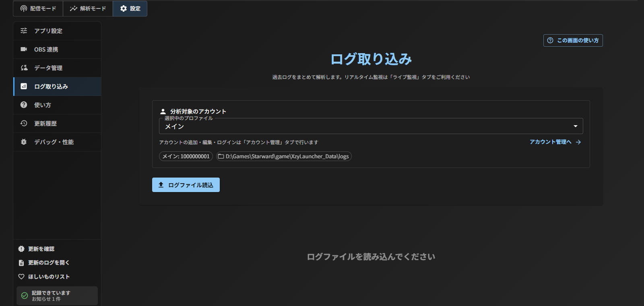Click the upload arrow icon on ログファイル読込
Screen dimensions: 644x306
click(161, 185)
